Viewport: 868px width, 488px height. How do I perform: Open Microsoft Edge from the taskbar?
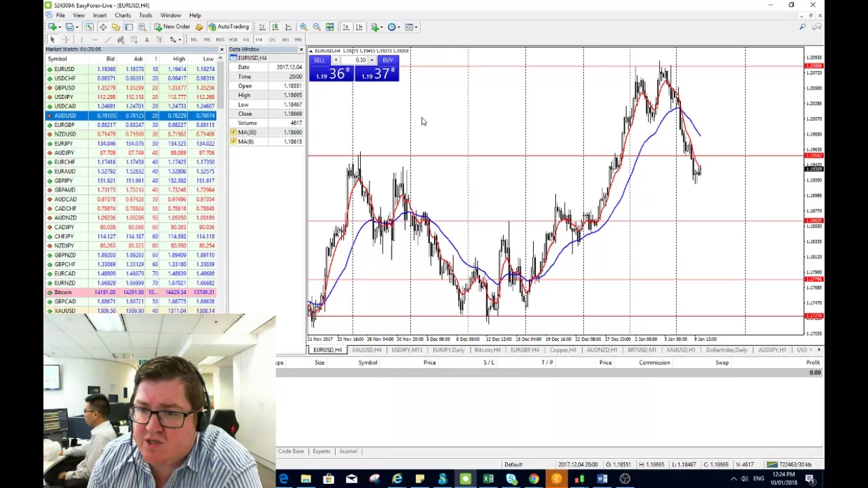tap(283, 479)
